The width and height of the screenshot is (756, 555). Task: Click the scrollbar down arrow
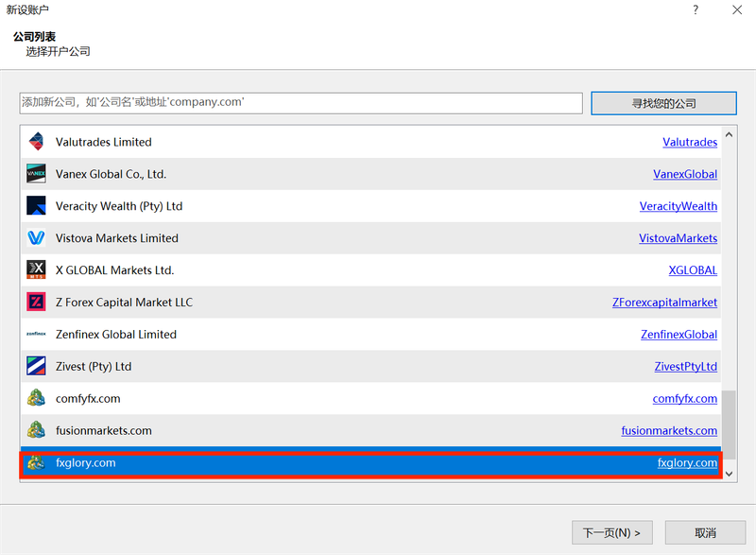(729, 474)
